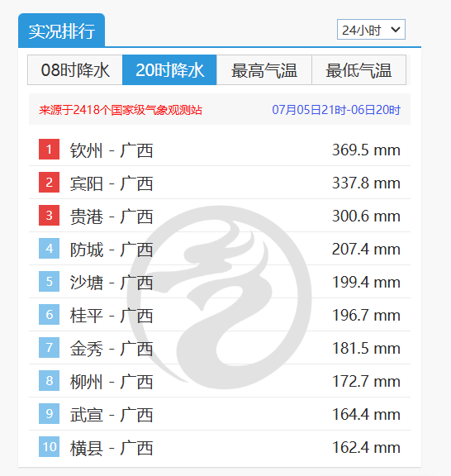This screenshot has width=451, height=476.
Task: Select the 横县 - 广西 row name
Action: click(112, 448)
